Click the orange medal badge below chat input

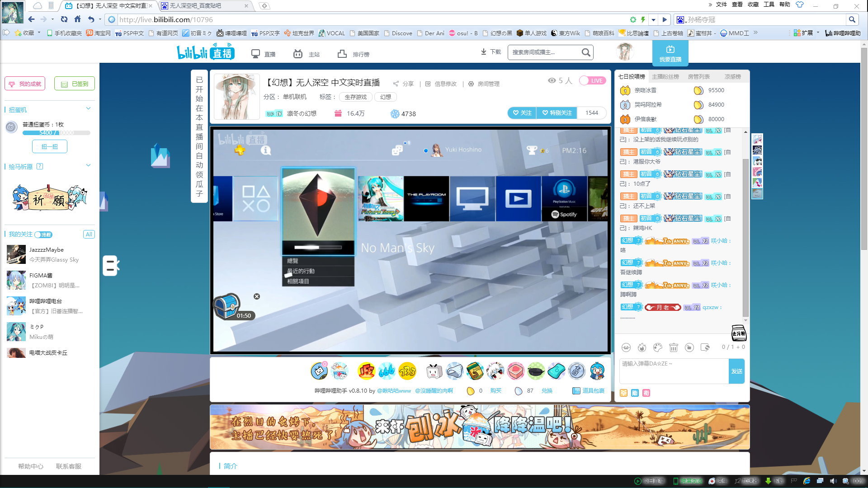624,393
